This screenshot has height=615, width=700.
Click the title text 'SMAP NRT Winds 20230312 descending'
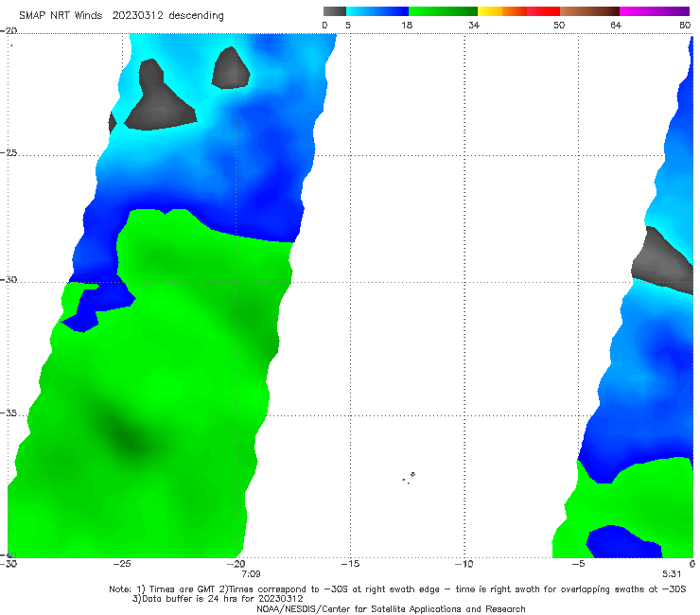click(121, 16)
